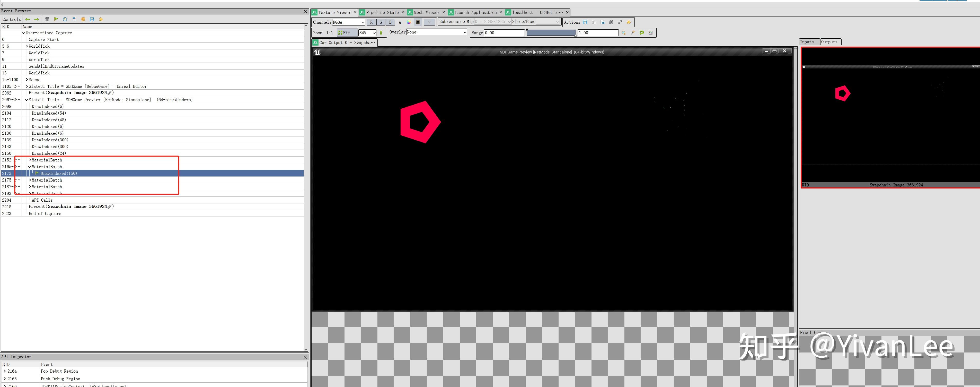
Task: Click the find event binoculars icon
Action: [47, 19]
